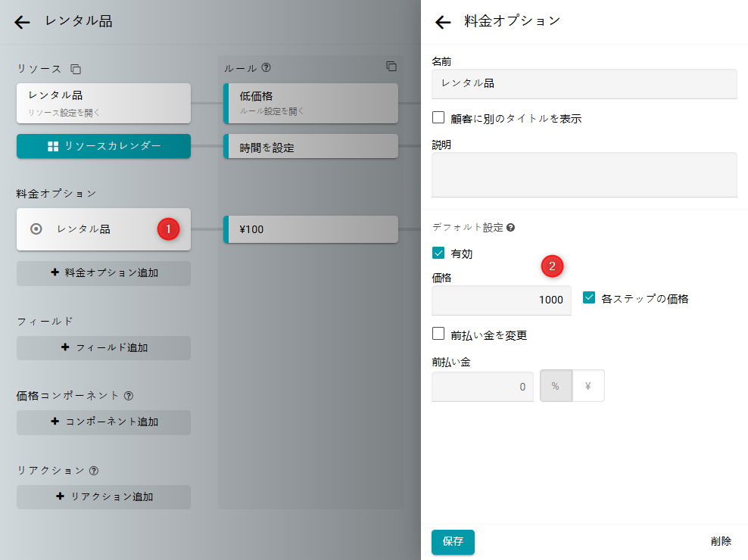Uncheck the 有効 checkbox
The height and width of the screenshot is (560, 748).
[438, 253]
